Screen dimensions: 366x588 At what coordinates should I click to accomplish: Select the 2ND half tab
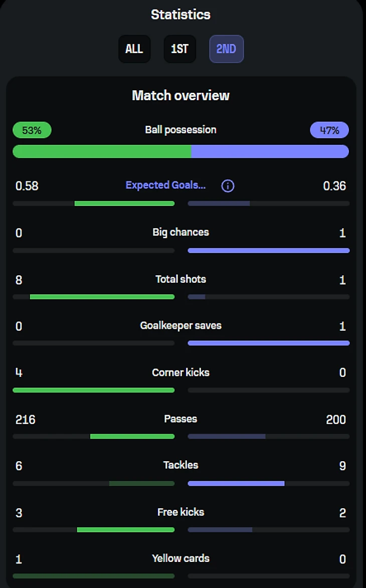pyautogui.click(x=226, y=49)
